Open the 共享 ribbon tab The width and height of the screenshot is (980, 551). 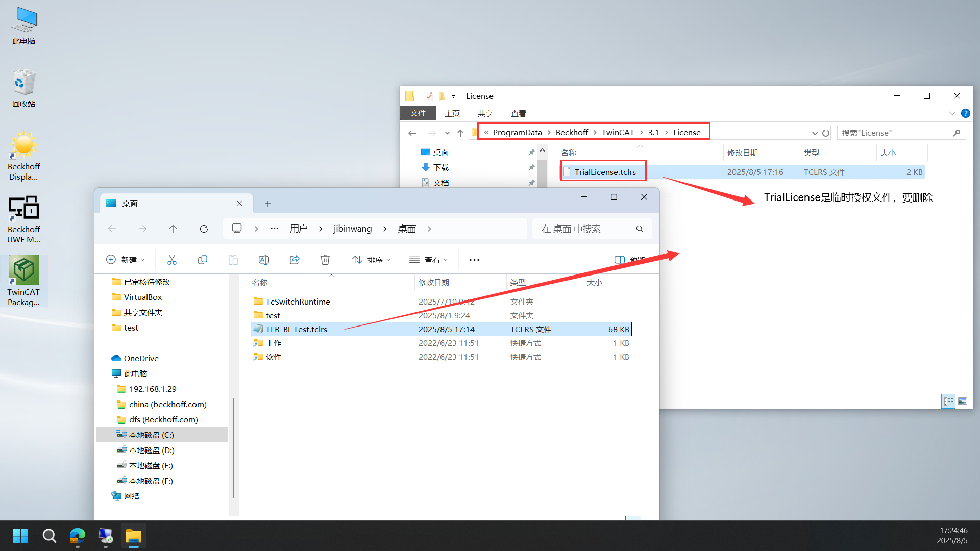(485, 113)
